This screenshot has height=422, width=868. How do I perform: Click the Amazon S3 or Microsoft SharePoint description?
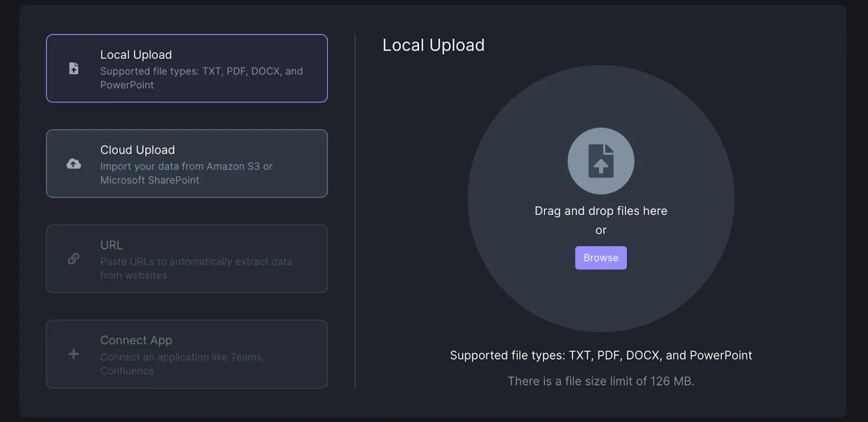click(186, 173)
